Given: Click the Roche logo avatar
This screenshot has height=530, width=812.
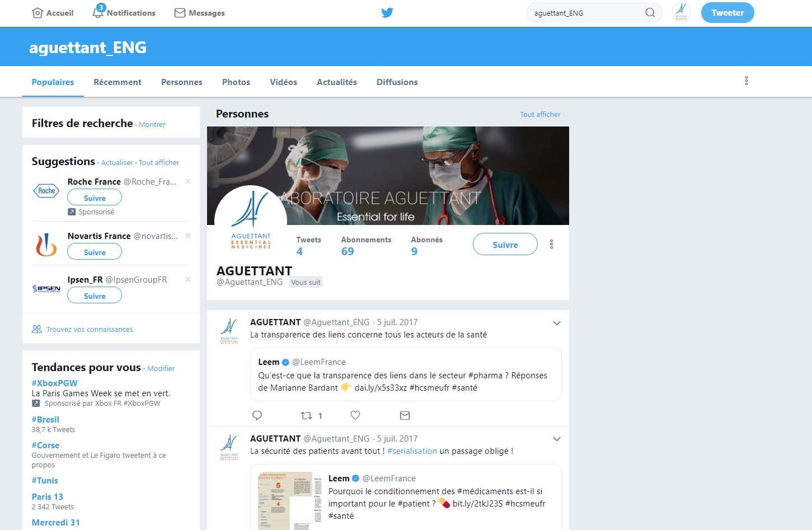Looking at the screenshot, I should (46, 191).
